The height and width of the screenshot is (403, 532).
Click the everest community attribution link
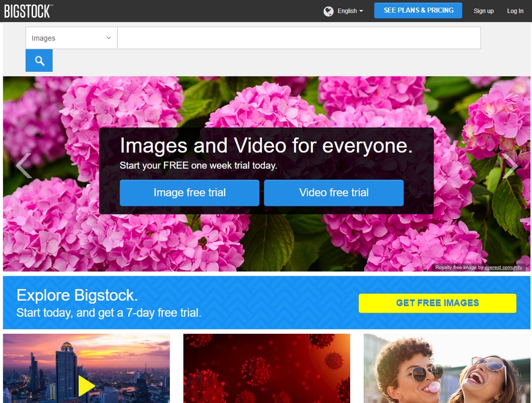502,267
